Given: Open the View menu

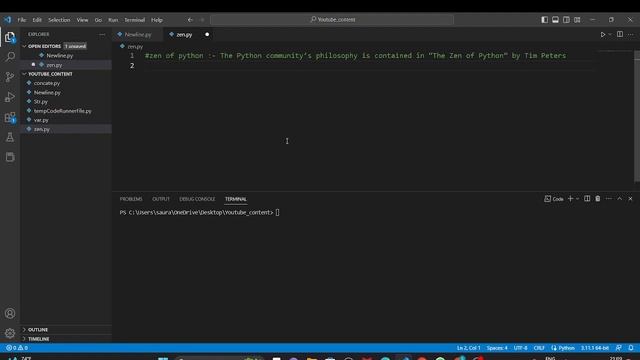Looking at the screenshot, I should click(82, 20).
